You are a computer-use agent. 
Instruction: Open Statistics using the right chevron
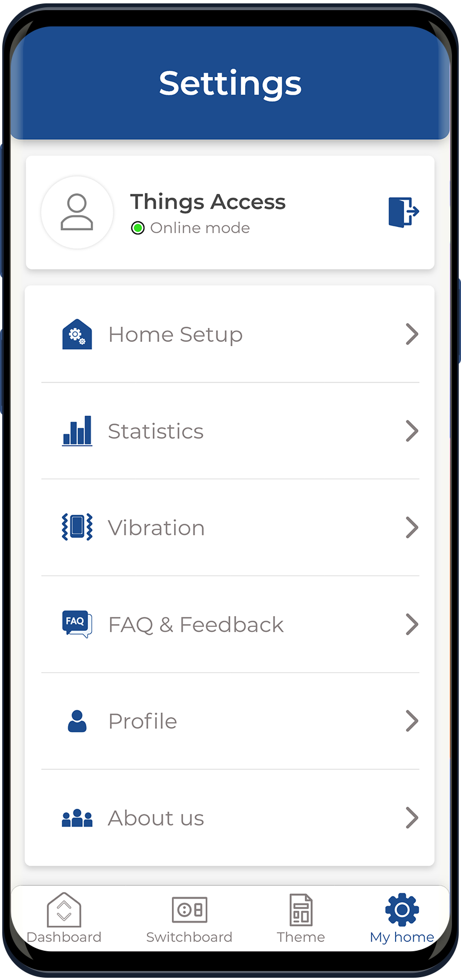(412, 431)
